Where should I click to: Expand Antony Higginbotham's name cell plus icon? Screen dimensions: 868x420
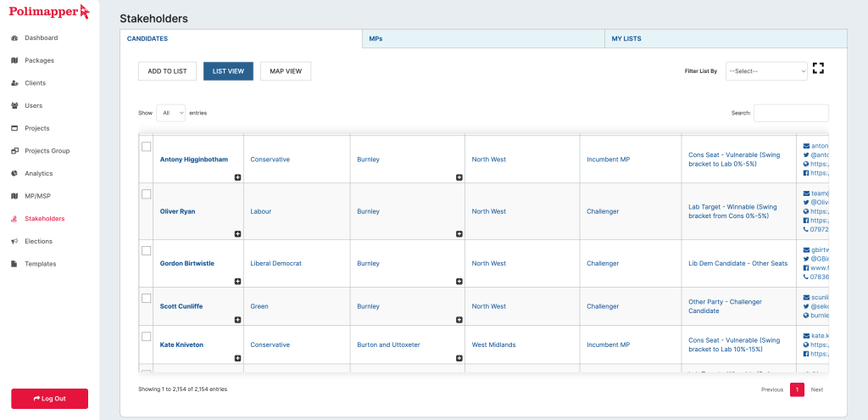tap(237, 177)
